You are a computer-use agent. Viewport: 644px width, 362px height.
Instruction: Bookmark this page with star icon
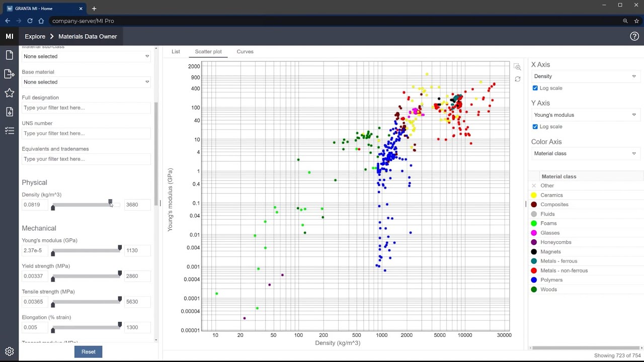pos(636,21)
